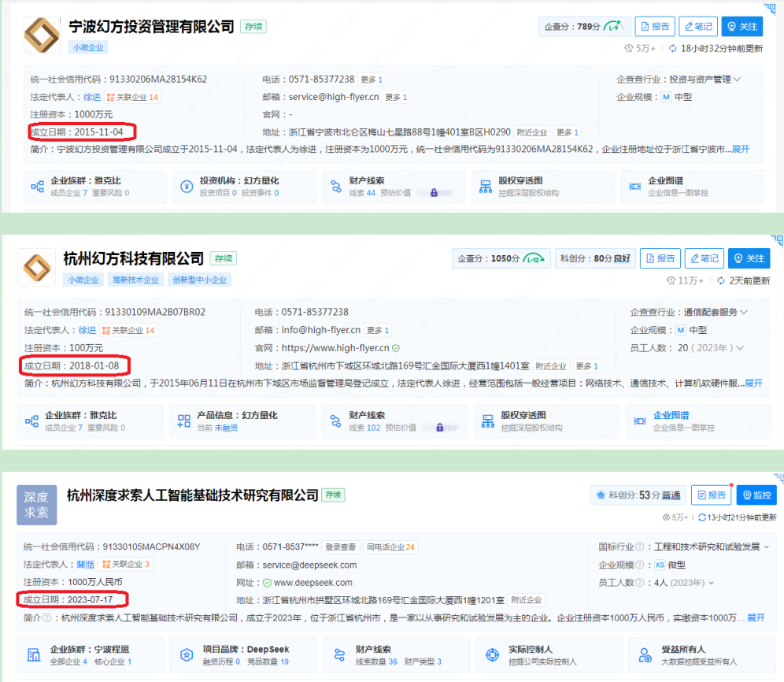Open 项目品牌 DeepSeek icon
Viewport: 784px width, 682px height.
(x=187, y=654)
